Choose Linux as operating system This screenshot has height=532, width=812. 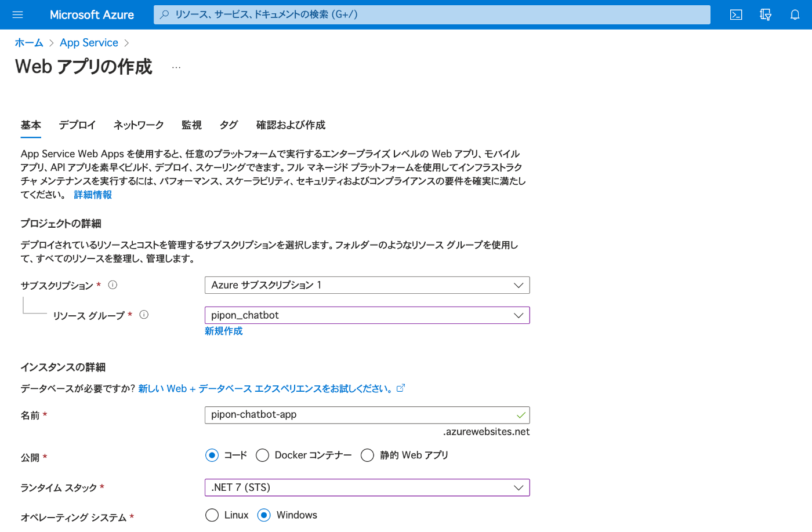pos(212,515)
